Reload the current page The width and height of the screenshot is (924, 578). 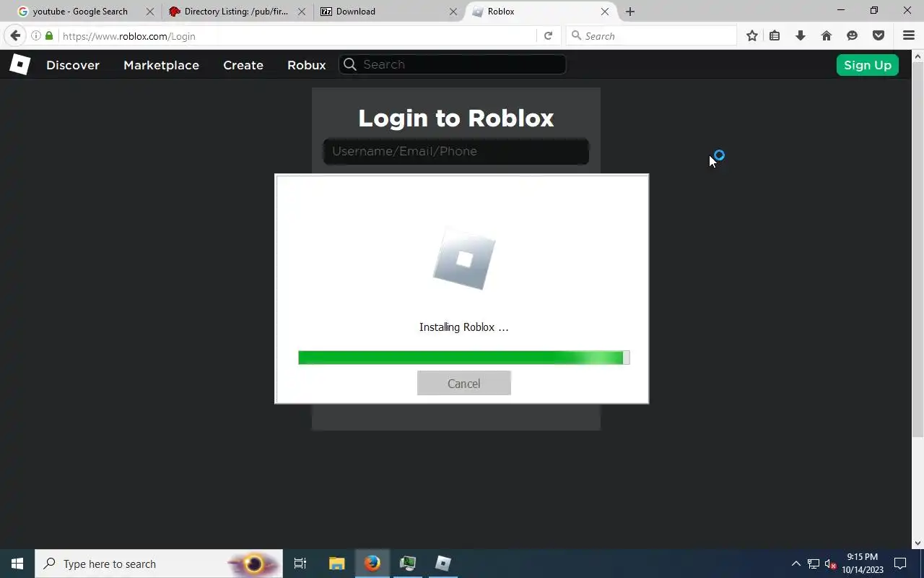(x=548, y=35)
